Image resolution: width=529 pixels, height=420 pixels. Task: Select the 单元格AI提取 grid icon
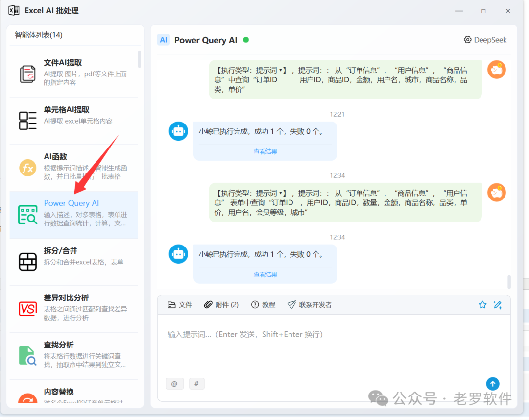tap(27, 121)
